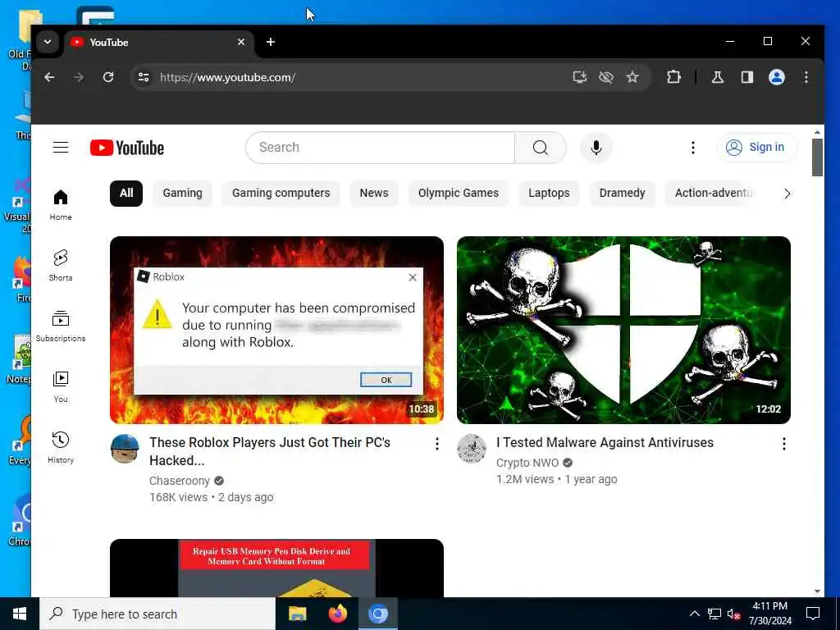
Task: Select the Gaming filter chip
Action: (x=183, y=194)
